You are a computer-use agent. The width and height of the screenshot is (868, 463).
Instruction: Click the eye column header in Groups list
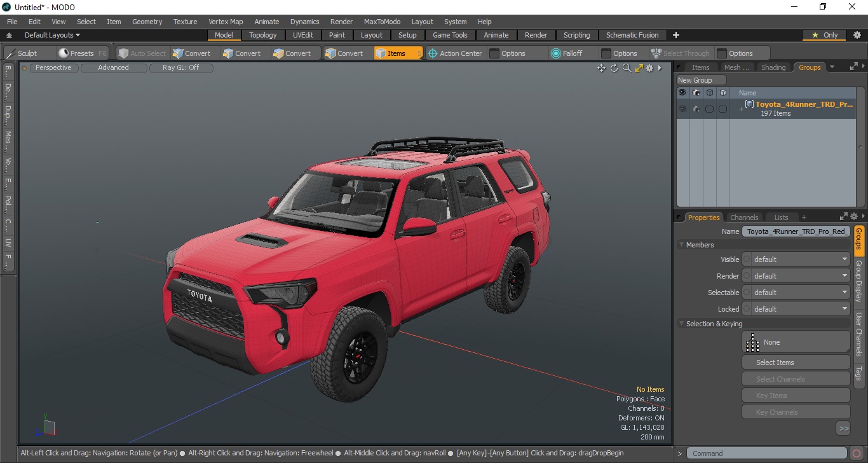tap(682, 93)
